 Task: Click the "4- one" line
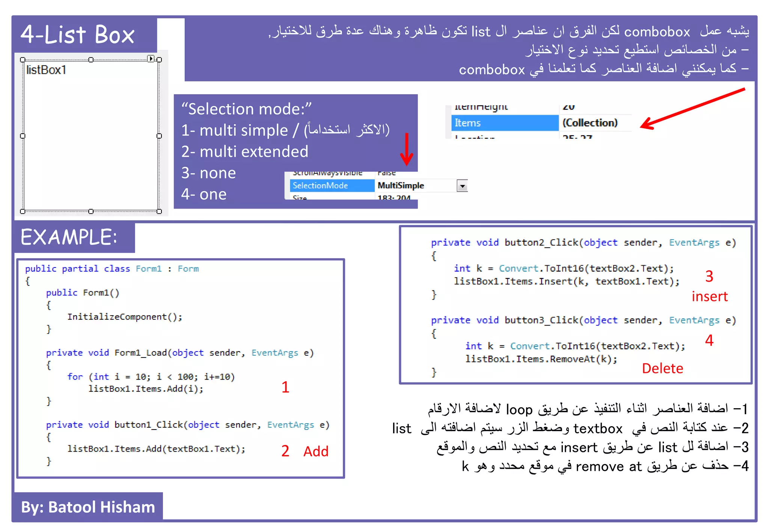(x=204, y=194)
